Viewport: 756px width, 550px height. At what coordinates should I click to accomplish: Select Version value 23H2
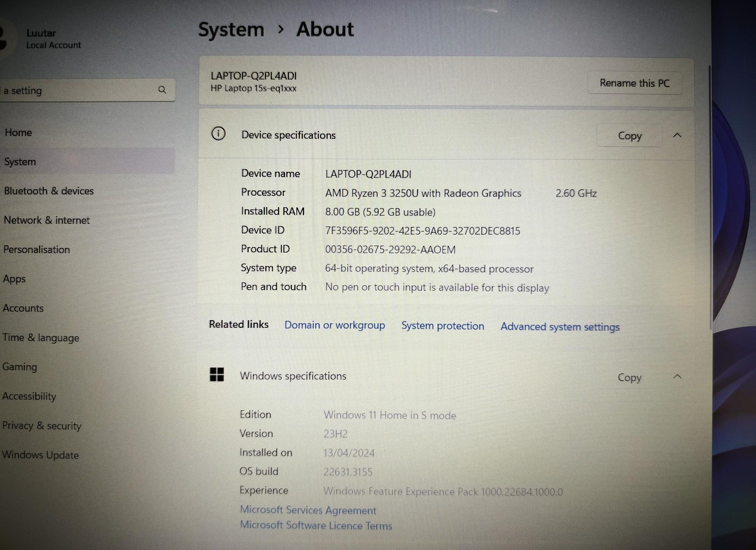[335, 434]
